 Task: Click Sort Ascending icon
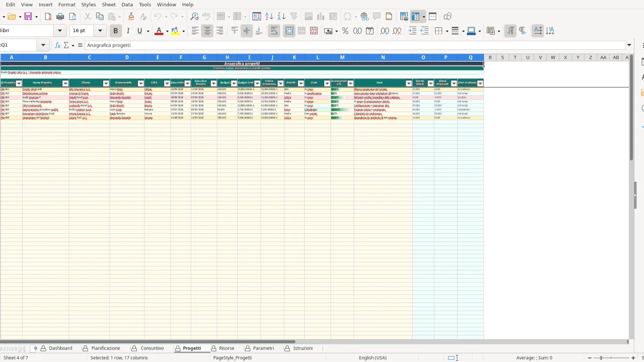coord(269,17)
